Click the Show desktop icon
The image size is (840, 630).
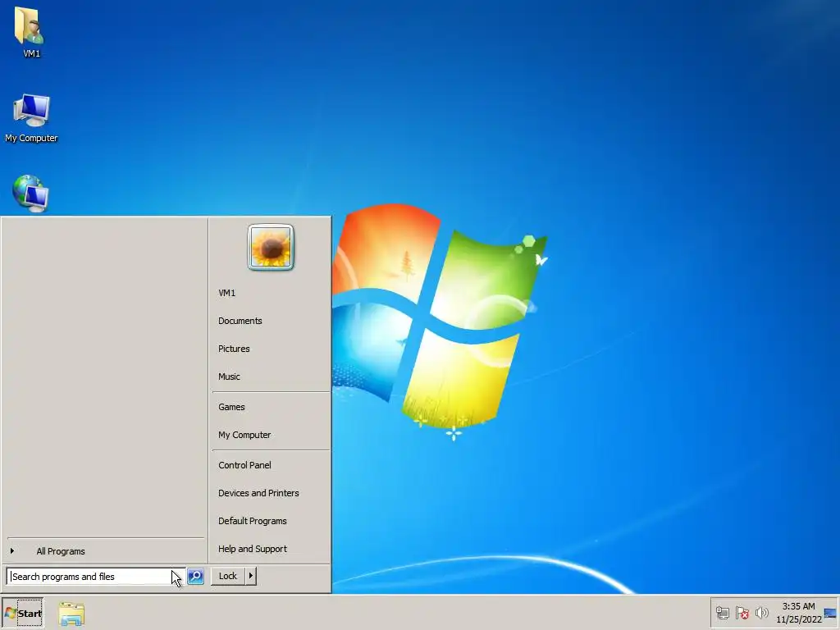(x=830, y=613)
